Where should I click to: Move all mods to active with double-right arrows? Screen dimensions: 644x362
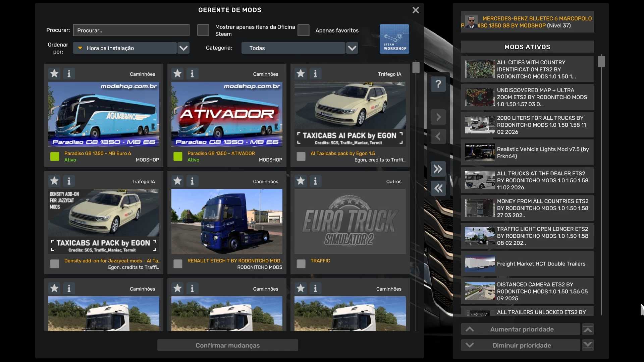438,169
